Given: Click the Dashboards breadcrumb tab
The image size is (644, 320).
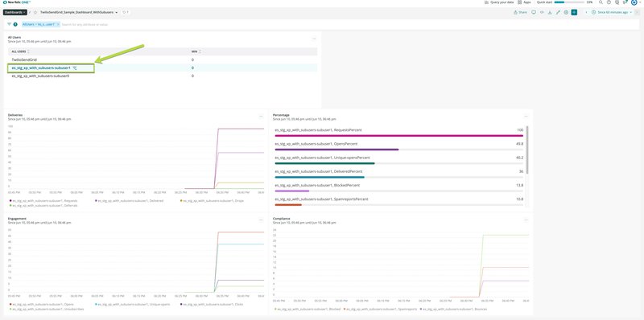Looking at the screenshot, I should 15,12.
